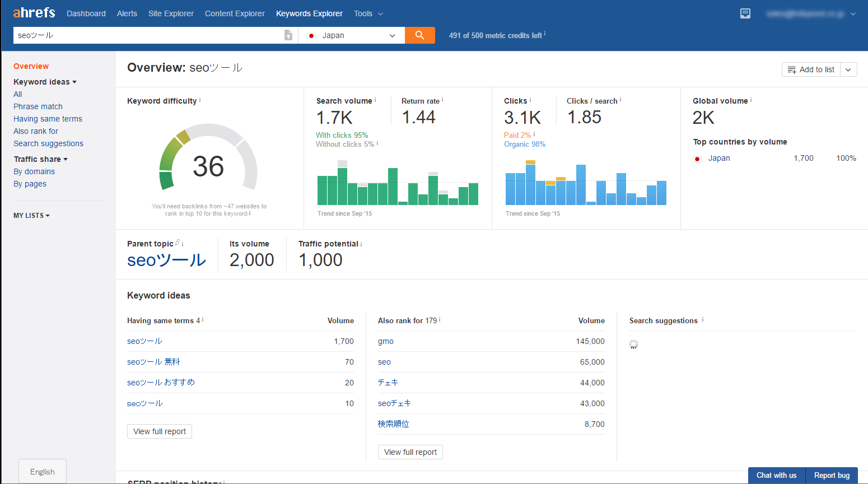Go to Alerts in top navigation
The width and height of the screenshot is (868, 484).
coord(127,13)
